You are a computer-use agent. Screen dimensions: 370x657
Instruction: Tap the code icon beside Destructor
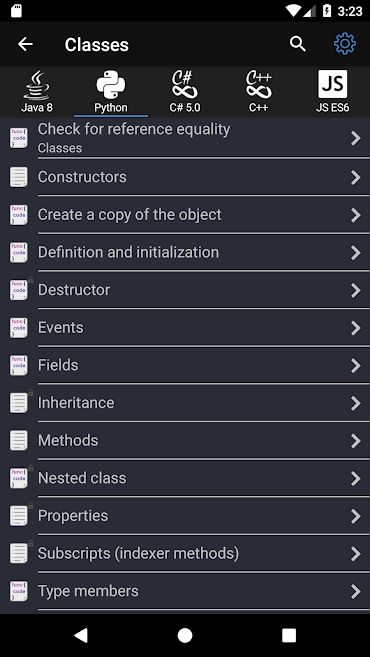click(19, 290)
